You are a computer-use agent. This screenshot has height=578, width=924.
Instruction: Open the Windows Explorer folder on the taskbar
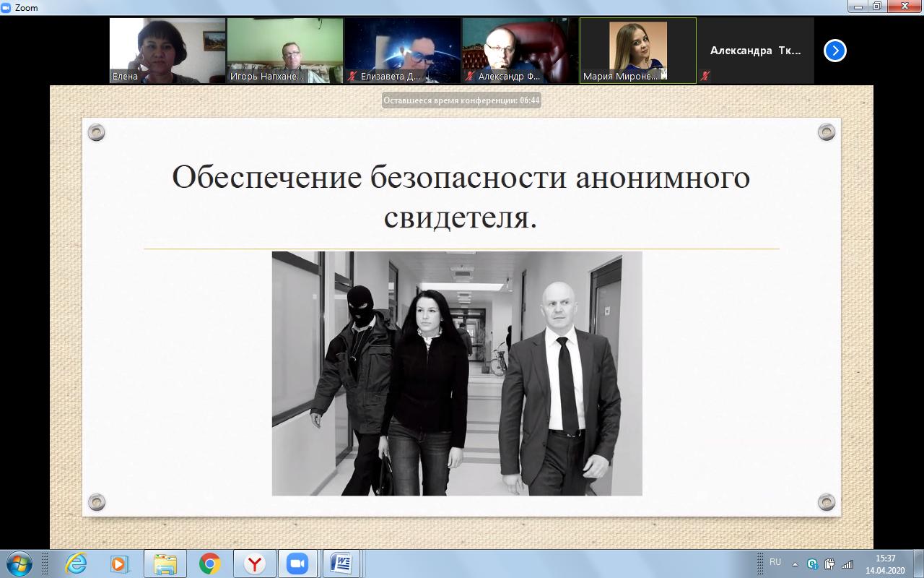(x=165, y=563)
